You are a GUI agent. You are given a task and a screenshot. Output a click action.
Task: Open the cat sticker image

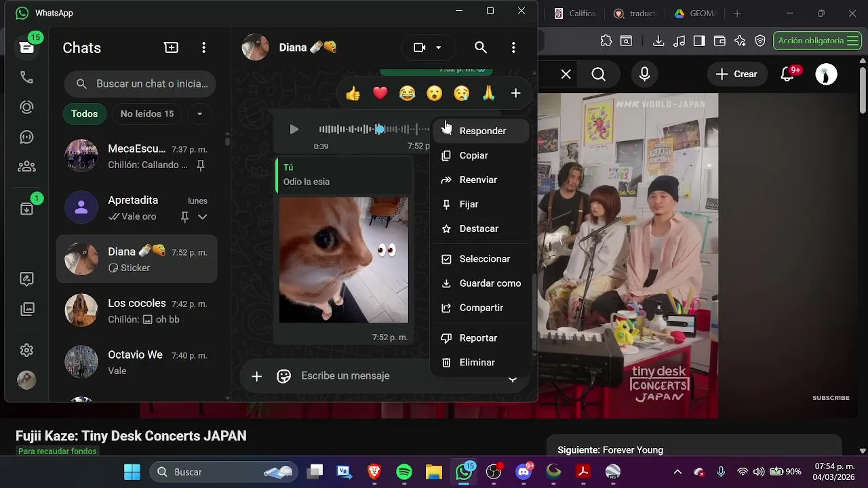(344, 260)
